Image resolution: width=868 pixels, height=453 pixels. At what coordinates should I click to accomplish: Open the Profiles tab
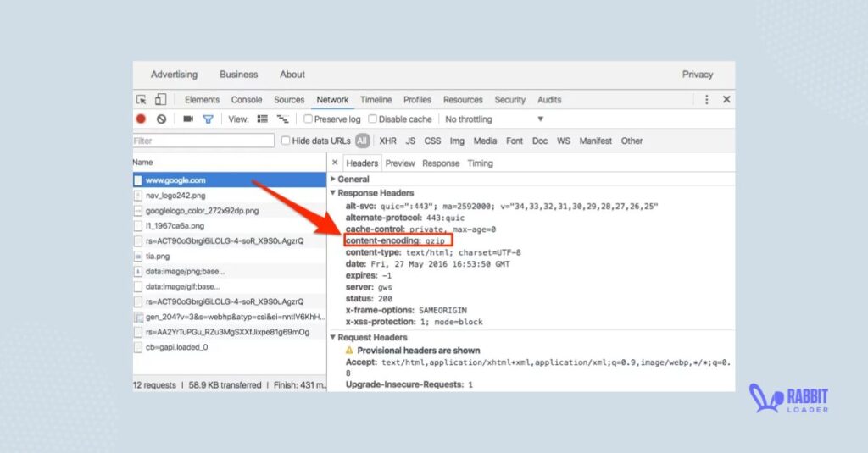click(417, 100)
